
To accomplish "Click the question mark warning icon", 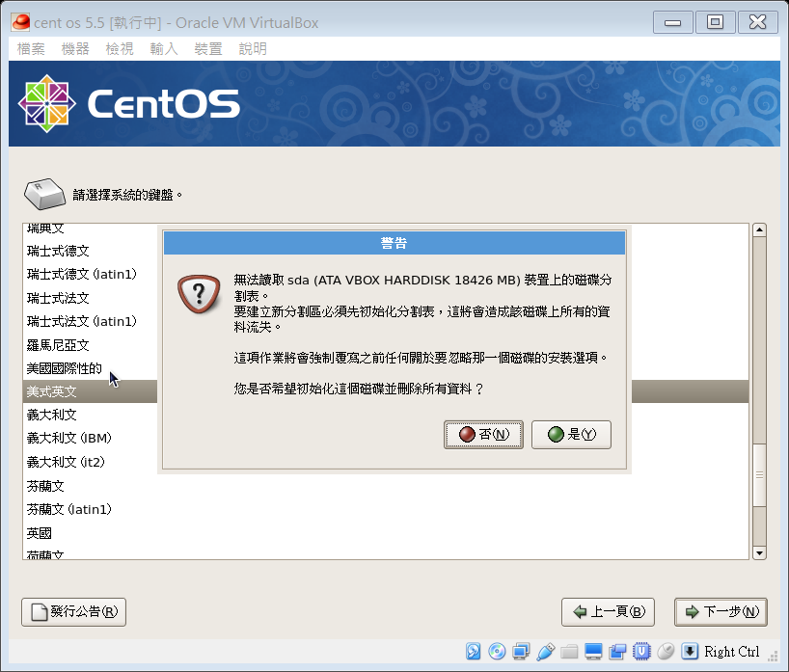I will click(199, 294).
